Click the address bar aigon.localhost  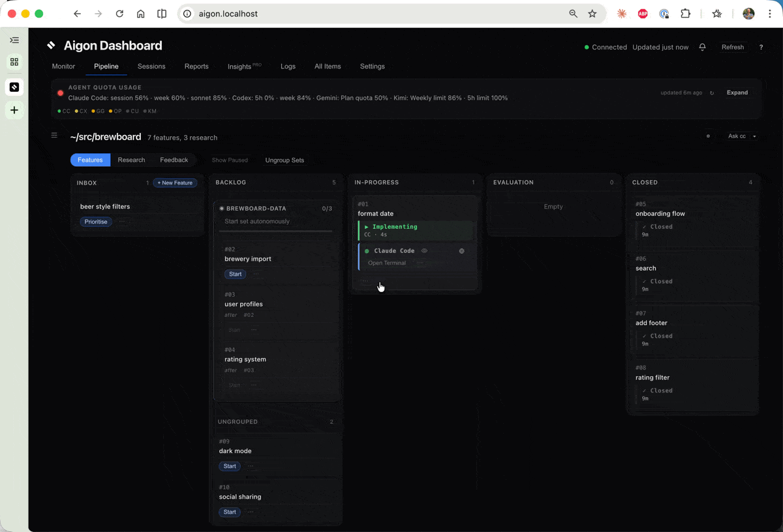pos(391,14)
